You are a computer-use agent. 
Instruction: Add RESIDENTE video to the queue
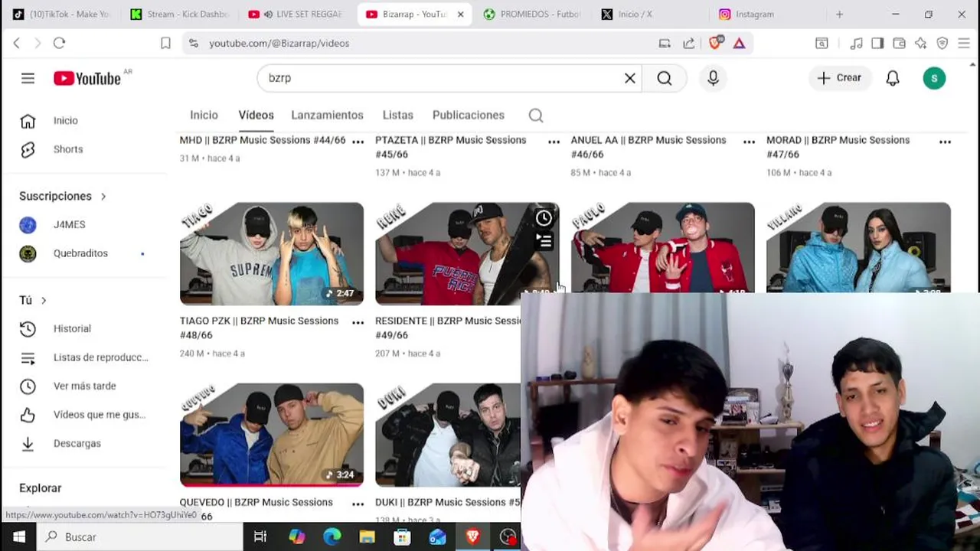point(544,242)
